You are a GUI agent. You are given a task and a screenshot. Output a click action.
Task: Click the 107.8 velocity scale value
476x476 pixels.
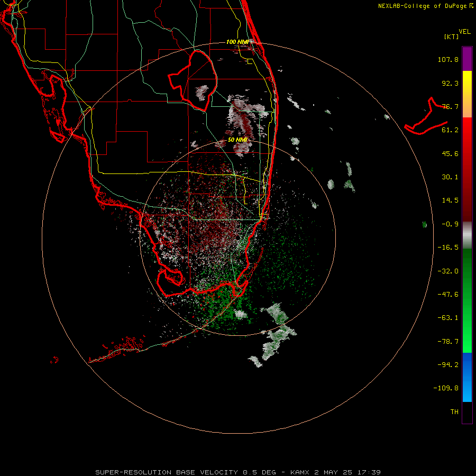pyautogui.click(x=448, y=59)
